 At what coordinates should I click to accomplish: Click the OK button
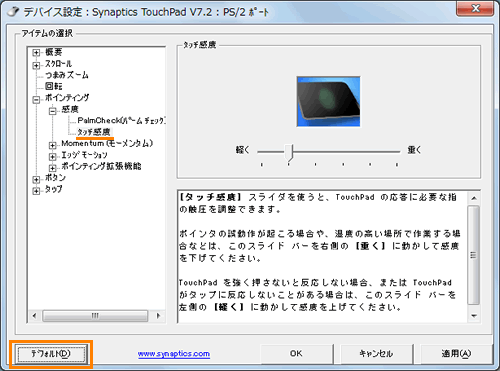coord(296,354)
